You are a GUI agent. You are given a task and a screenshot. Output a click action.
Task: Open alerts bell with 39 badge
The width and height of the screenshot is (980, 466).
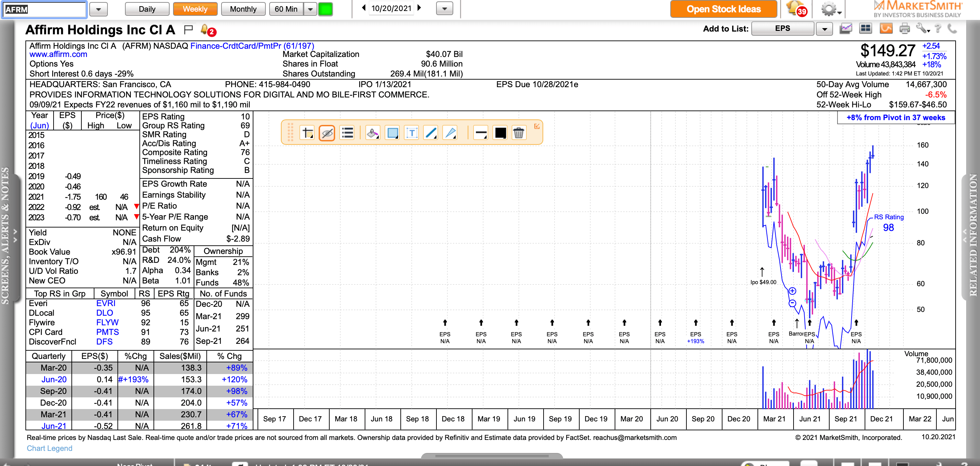click(796, 9)
